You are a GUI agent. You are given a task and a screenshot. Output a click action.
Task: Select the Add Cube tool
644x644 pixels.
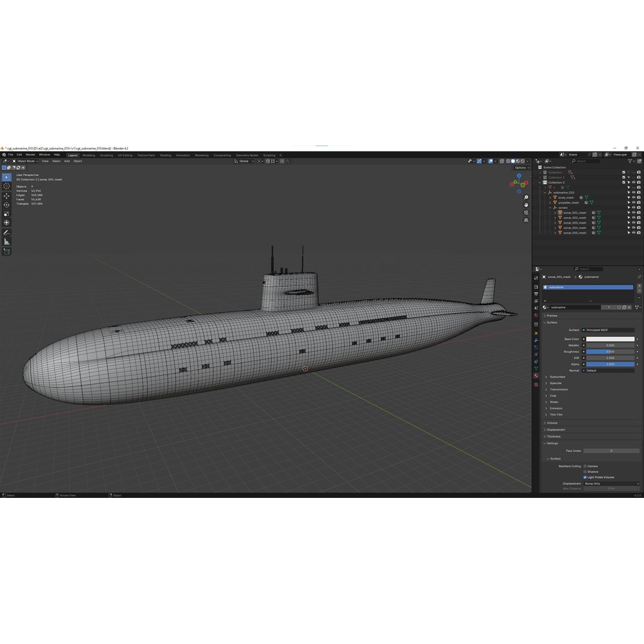7,252
